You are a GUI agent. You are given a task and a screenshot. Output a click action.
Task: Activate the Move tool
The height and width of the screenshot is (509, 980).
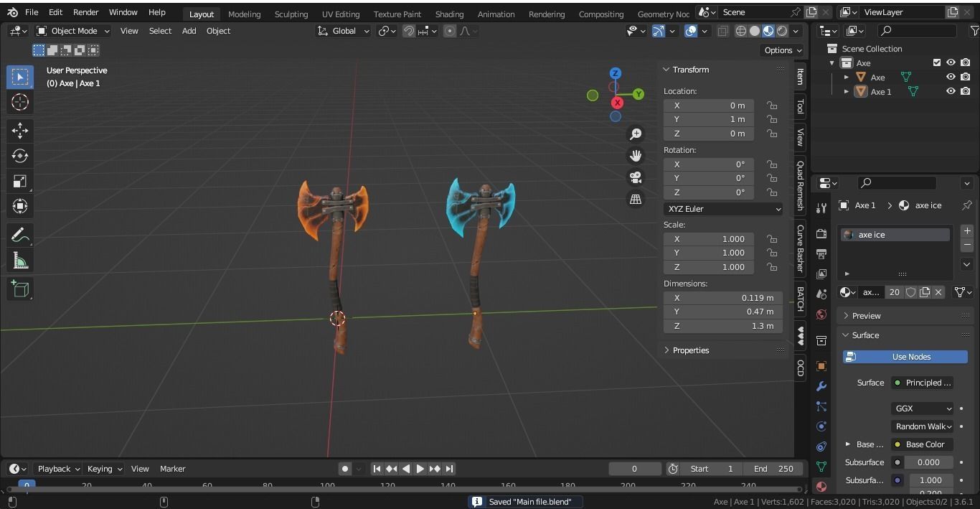pos(20,130)
